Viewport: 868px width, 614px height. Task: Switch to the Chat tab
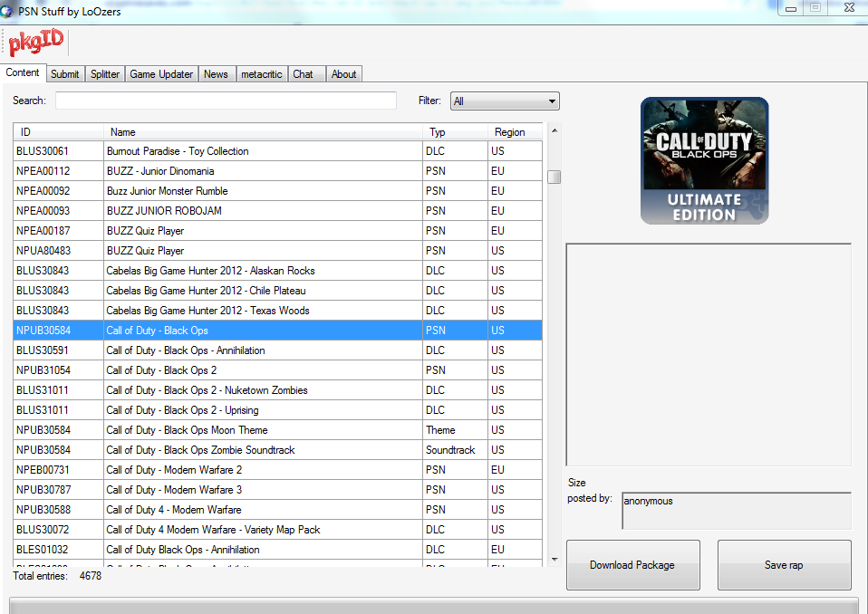pyautogui.click(x=303, y=74)
